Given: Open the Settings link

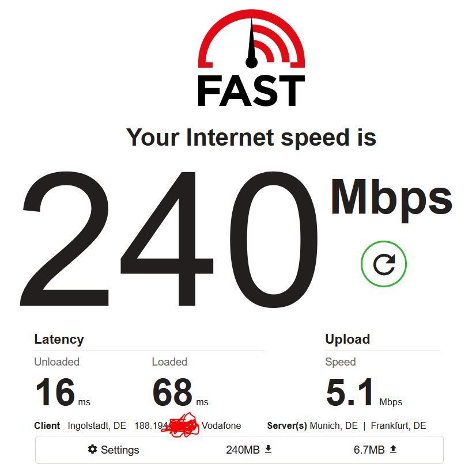Looking at the screenshot, I should pos(114,450).
